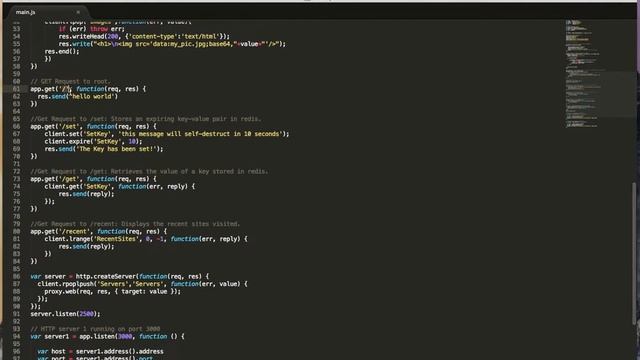
Task: Click the '// HTTP server 1 running on port 3000' comment
Action: point(95,329)
